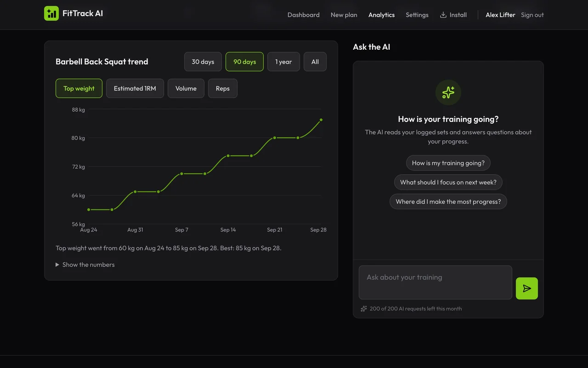Switch chart to Reps metric

tap(223, 88)
